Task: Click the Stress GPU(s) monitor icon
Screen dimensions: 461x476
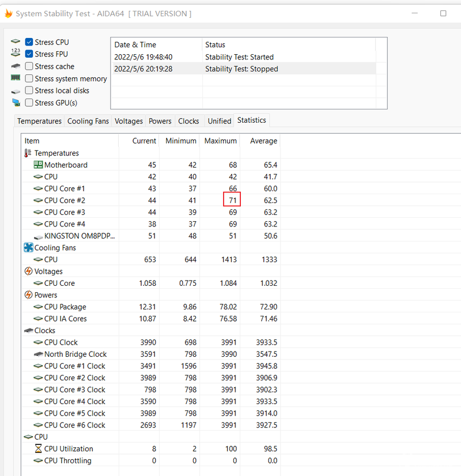Action: pos(16,103)
